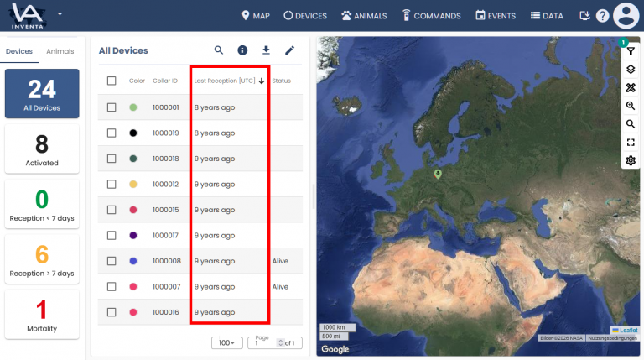Image resolution: width=644 pixels, height=360 pixels.
Task: Zoom out on the map
Action: coord(631,124)
